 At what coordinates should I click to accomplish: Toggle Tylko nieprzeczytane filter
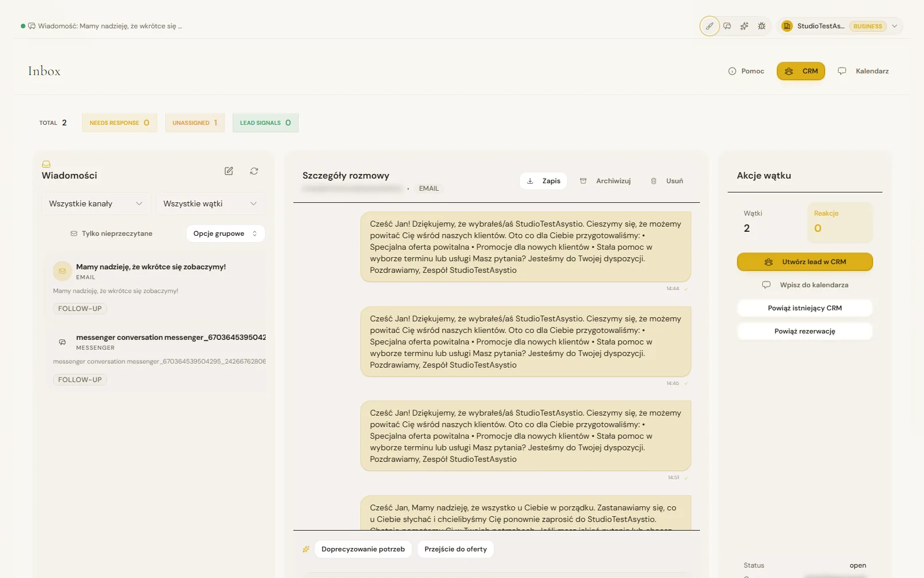point(111,234)
